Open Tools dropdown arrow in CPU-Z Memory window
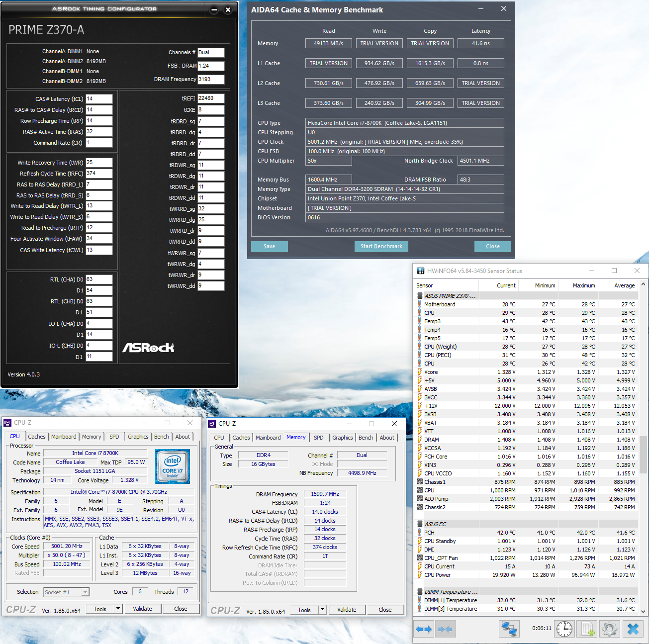The width and height of the screenshot is (649, 644). point(322,610)
